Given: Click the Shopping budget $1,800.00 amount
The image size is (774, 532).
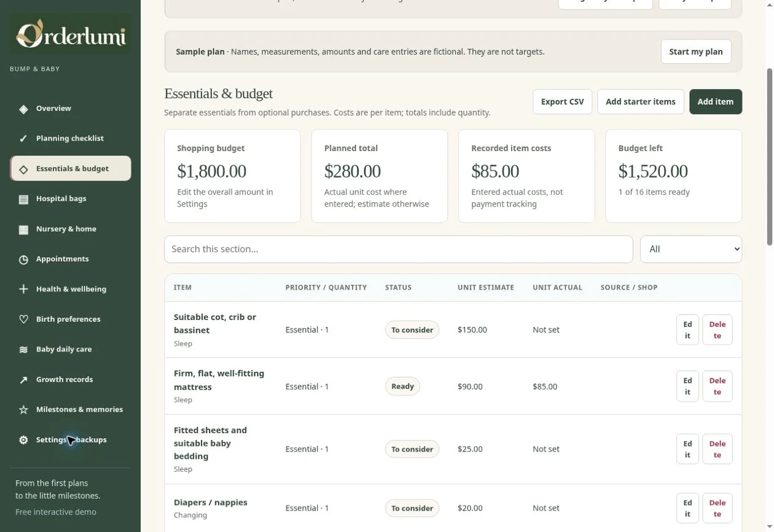Looking at the screenshot, I should (212, 171).
